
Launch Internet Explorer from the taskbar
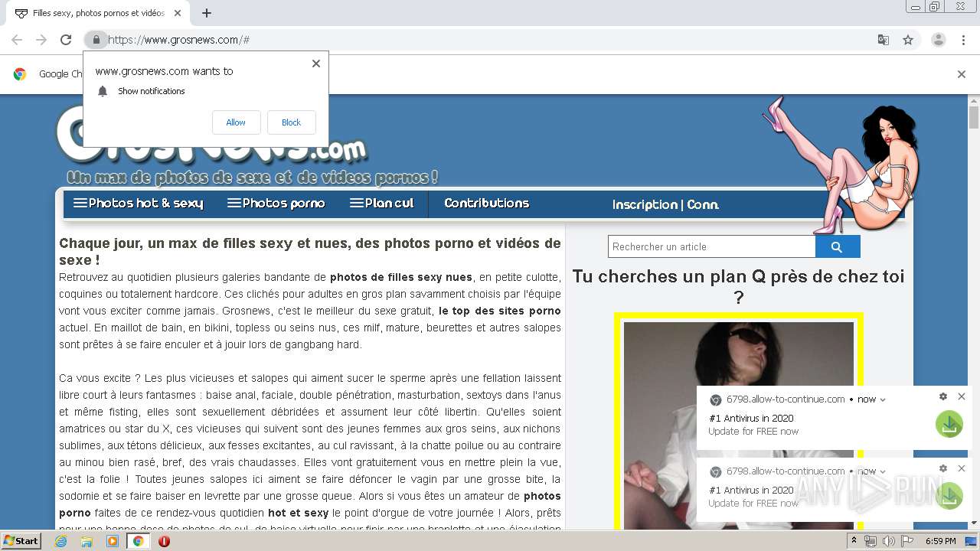click(x=61, y=541)
